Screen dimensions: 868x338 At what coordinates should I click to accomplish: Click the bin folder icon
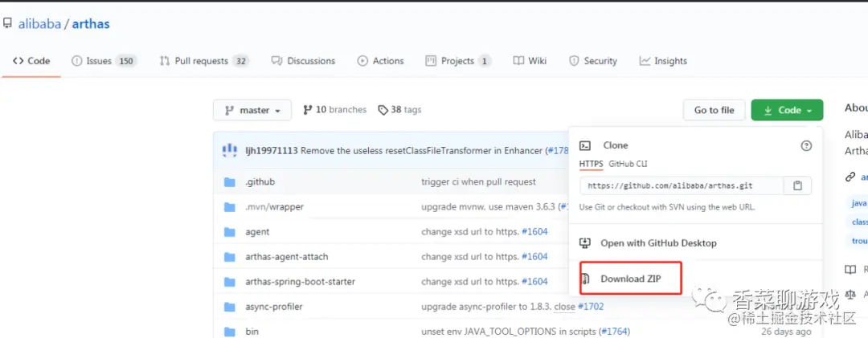coord(230,332)
